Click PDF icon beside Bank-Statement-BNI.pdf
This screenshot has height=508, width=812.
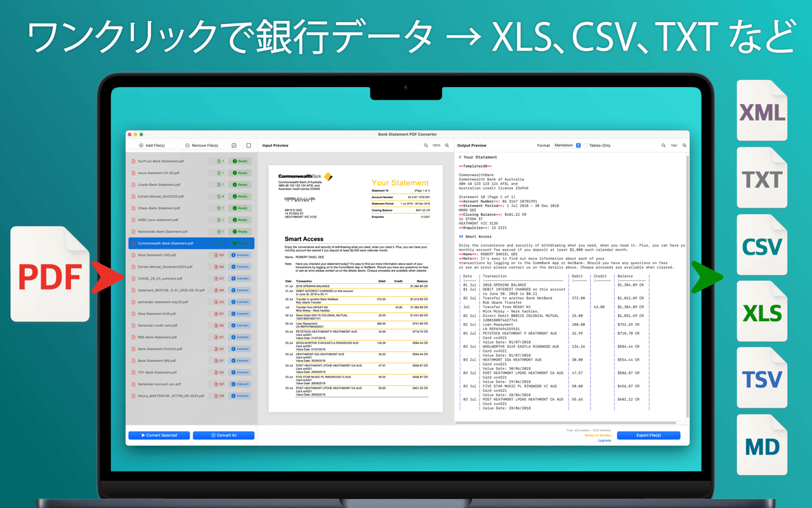pos(133,361)
